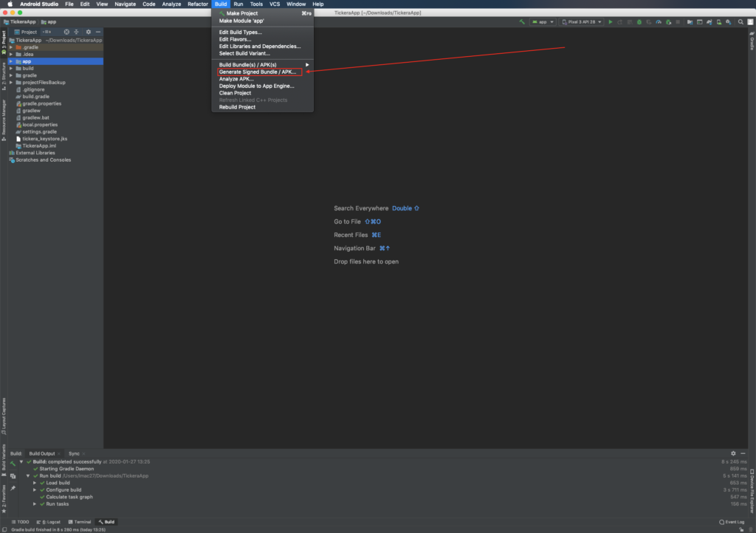Screen dimensions: 756x533
Task: Open the Logcat tool window
Action: click(x=52, y=521)
